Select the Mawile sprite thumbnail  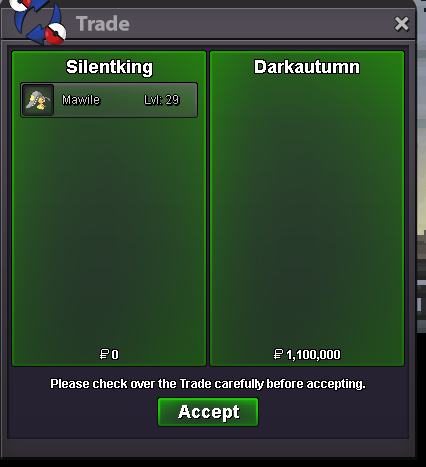[x=38, y=100]
